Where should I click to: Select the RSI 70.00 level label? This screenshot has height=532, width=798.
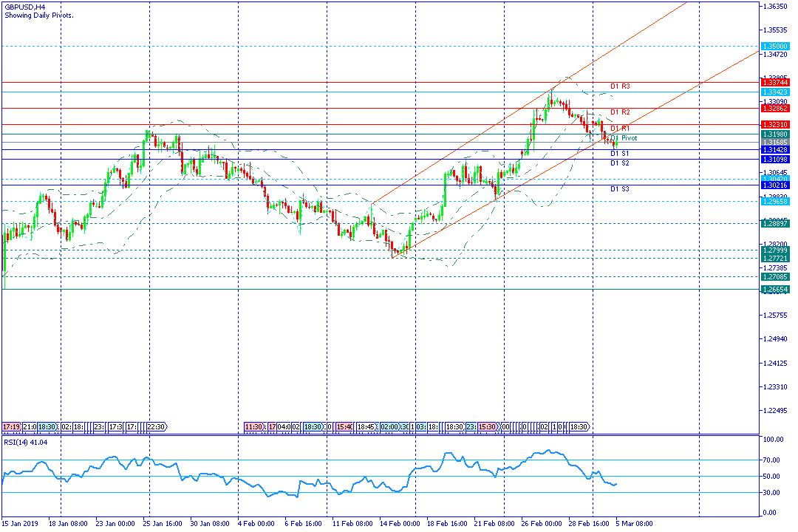(x=771, y=460)
